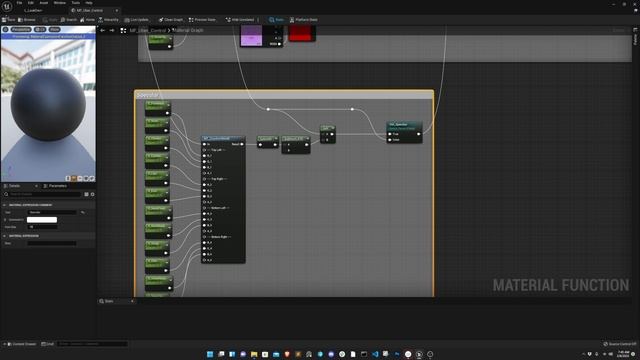Open the Perspective view mode dropdown
Viewport: 640px width, 360px height.
pos(21,29)
